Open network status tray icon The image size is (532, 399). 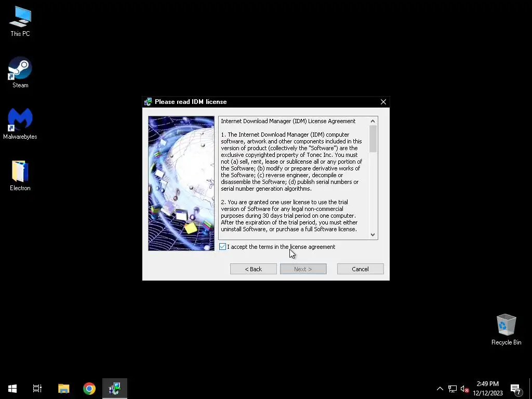point(453,389)
